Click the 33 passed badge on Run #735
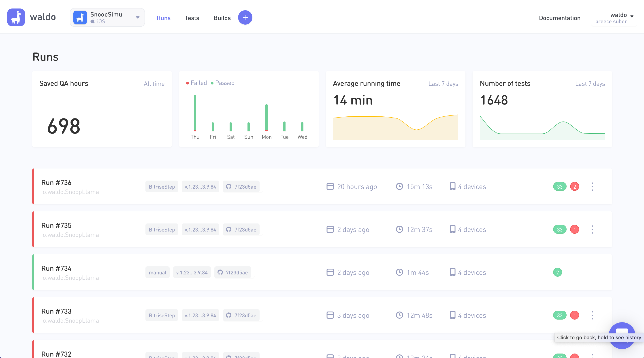This screenshot has height=358, width=644. 560,230
